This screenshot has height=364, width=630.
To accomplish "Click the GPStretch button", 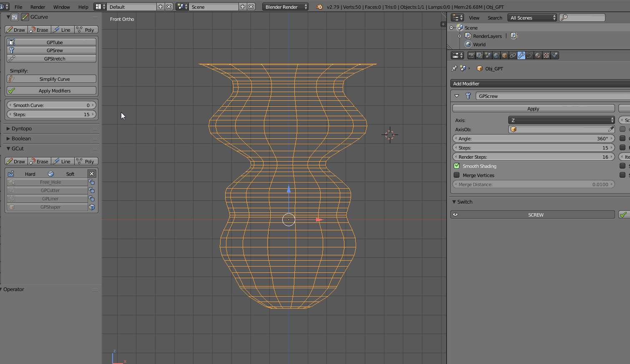I will (51, 58).
